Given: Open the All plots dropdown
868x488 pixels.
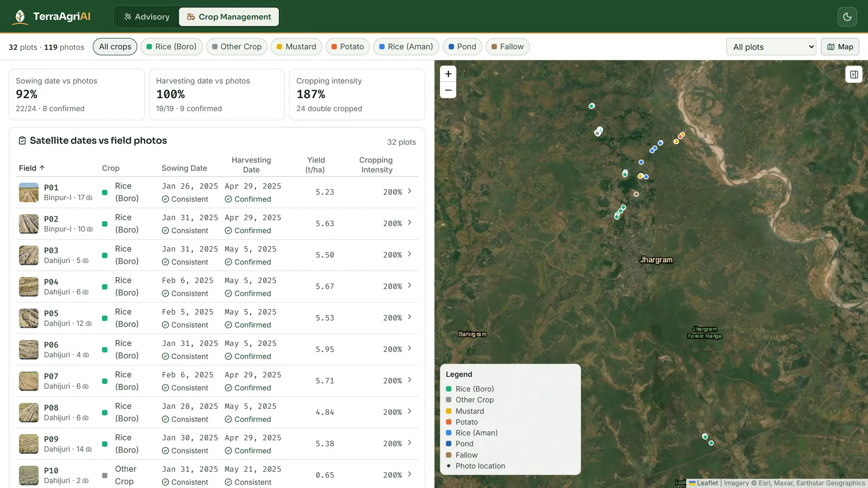Looking at the screenshot, I should (771, 47).
